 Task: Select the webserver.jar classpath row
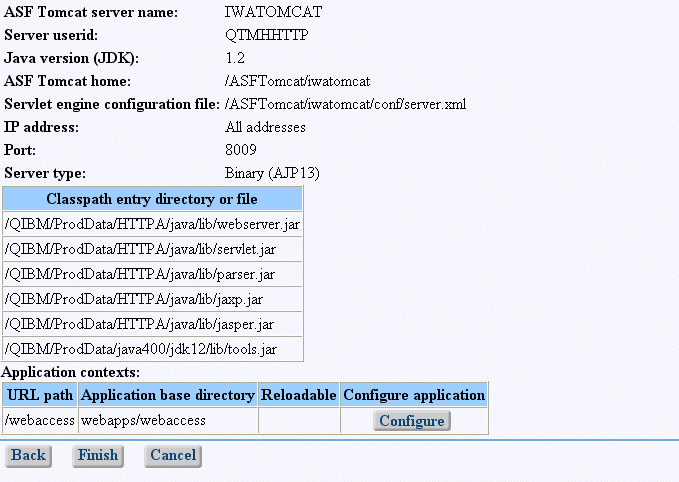click(152, 224)
